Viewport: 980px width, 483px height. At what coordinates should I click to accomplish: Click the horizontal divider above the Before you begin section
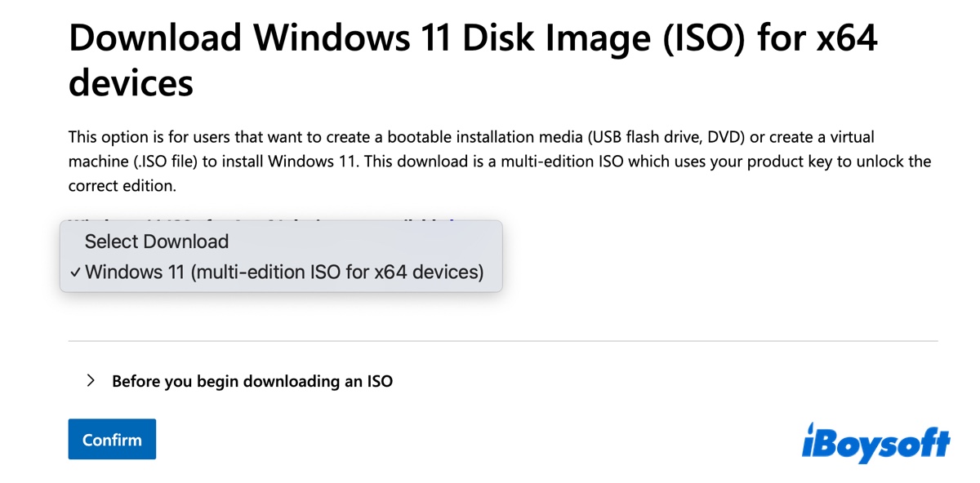tap(502, 340)
